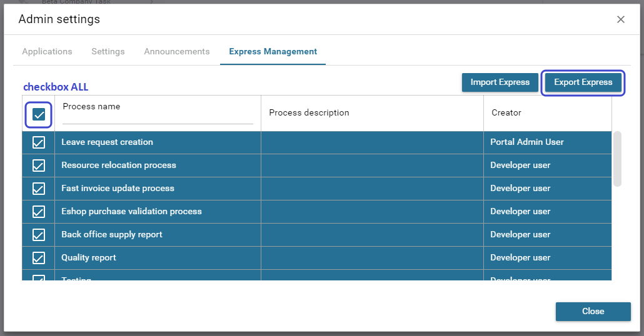Click the Export Express button
This screenshot has height=336, width=644.
[x=583, y=82]
